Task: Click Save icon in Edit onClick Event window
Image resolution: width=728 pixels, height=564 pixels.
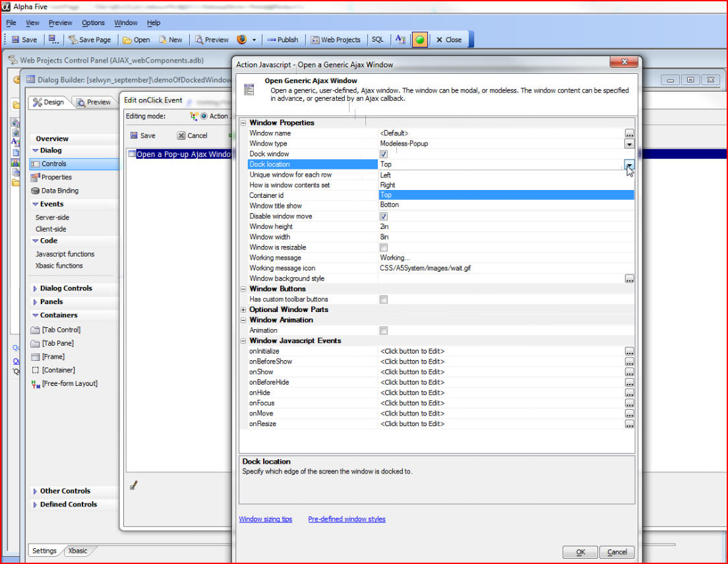Action: click(134, 136)
